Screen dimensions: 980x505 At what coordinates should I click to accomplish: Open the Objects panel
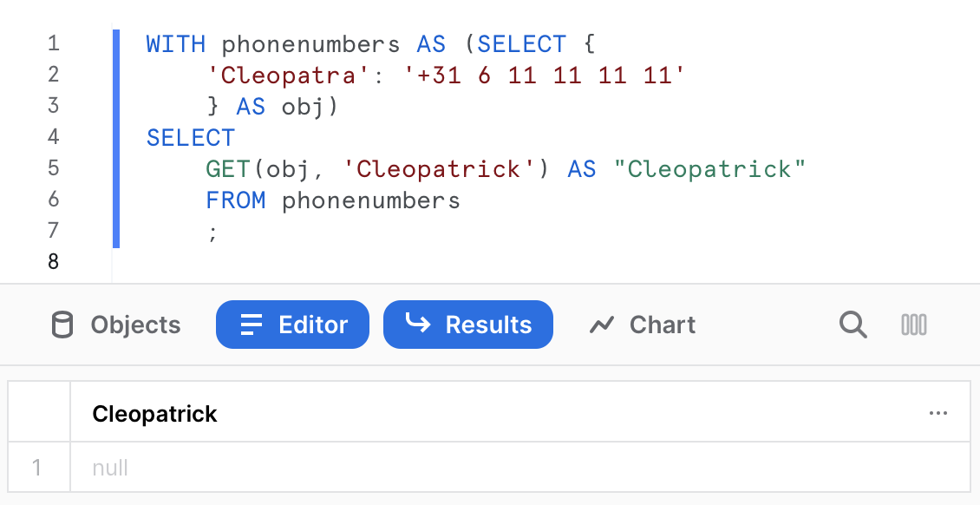click(x=115, y=325)
